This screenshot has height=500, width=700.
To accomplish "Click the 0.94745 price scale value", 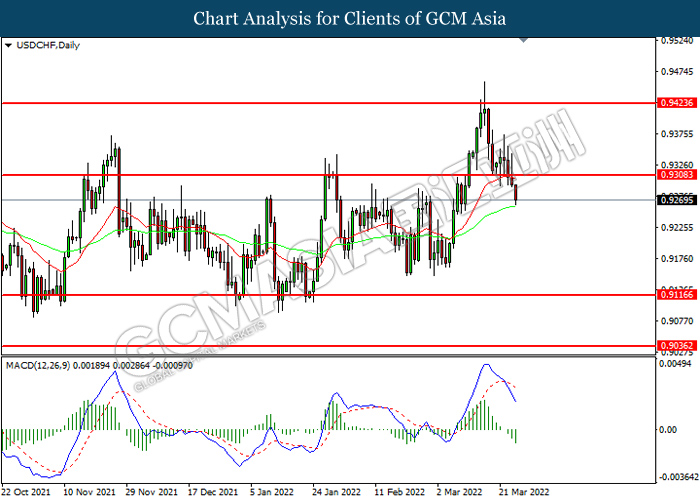I will [x=677, y=72].
